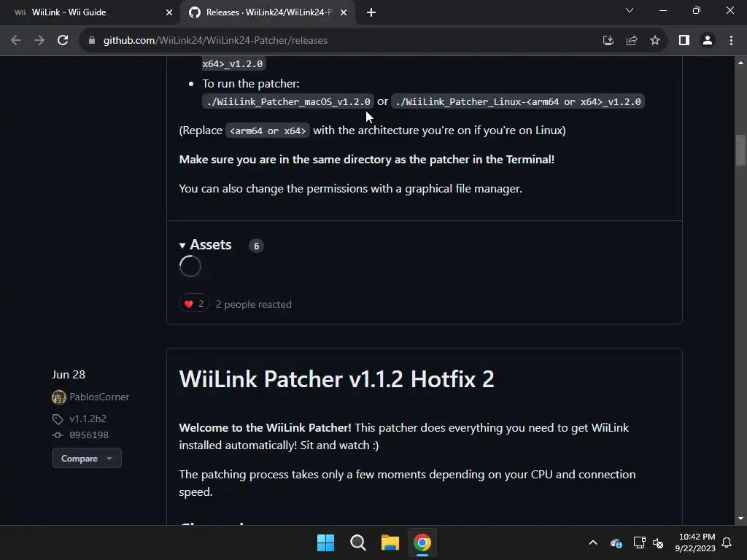Open Chrome three-dot menu
This screenshot has height=560, width=747.
point(731,41)
